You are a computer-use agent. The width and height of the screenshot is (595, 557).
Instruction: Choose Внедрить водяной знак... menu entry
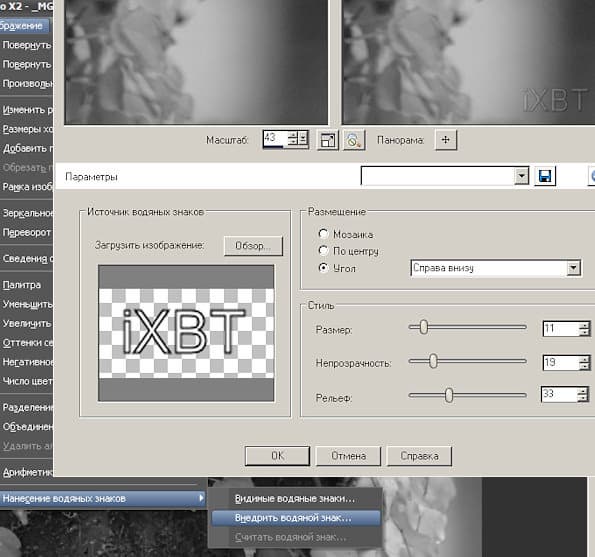click(x=296, y=518)
